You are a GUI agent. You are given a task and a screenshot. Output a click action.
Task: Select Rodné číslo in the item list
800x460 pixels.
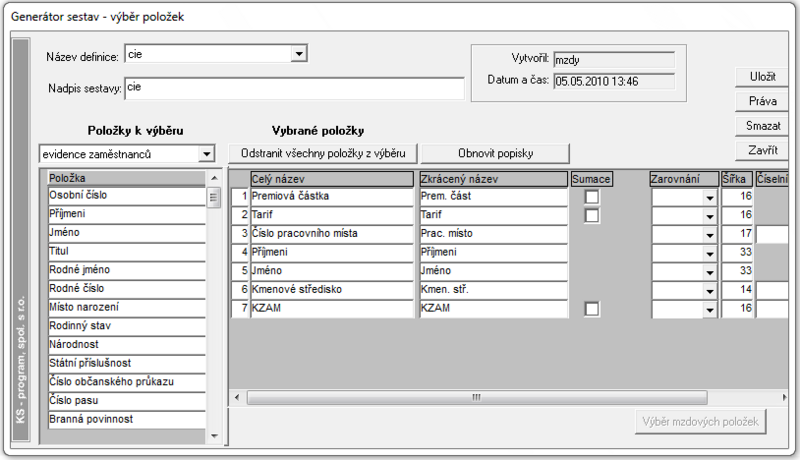(x=127, y=289)
